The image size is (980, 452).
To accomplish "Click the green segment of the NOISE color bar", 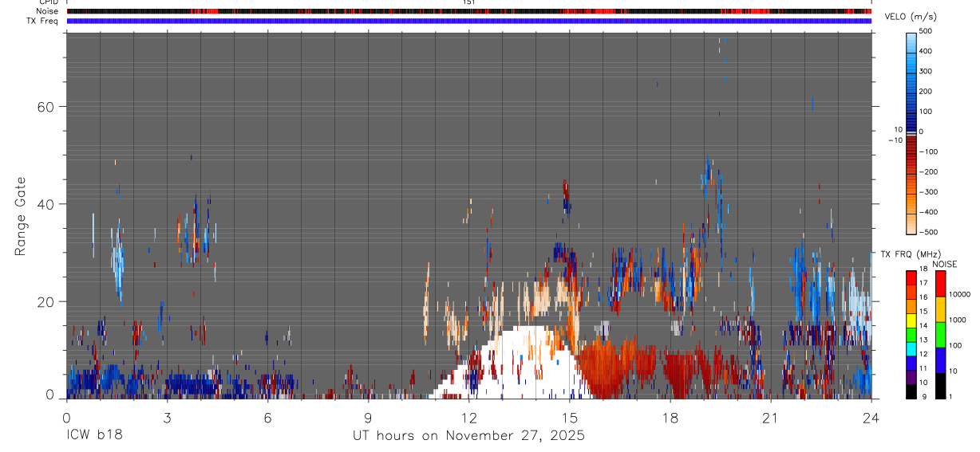I will point(939,335).
